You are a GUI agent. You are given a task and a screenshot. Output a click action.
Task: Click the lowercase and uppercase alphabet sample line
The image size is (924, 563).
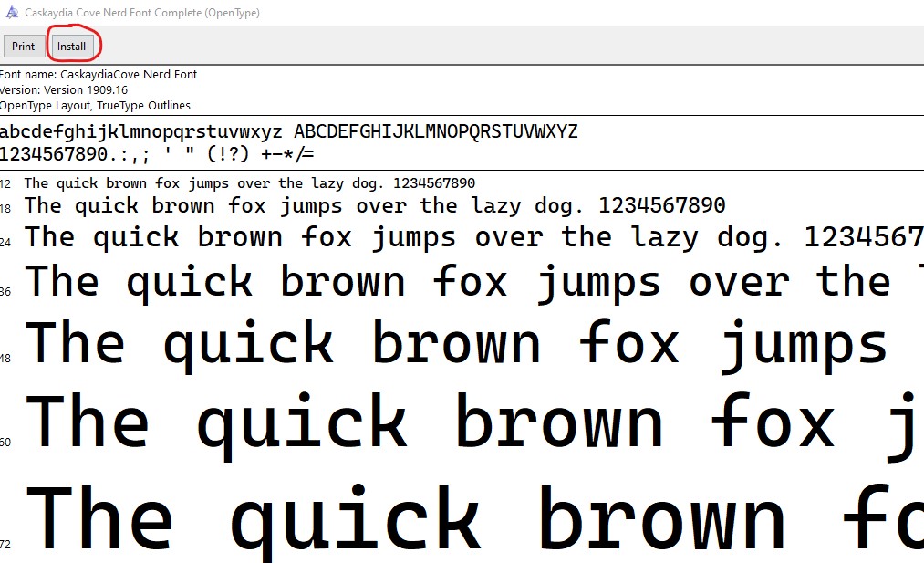289,130
